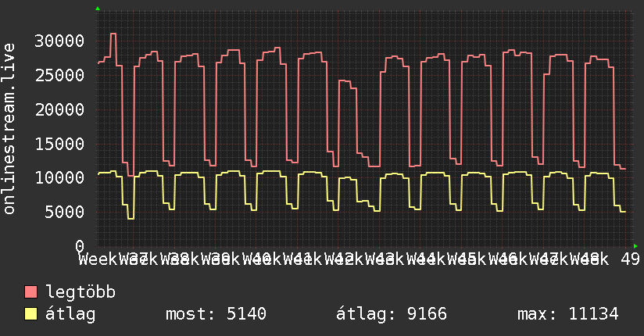644x336 pixels.
Task: Click the 'max: 11134' statistic
Action: [x=568, y=314]
